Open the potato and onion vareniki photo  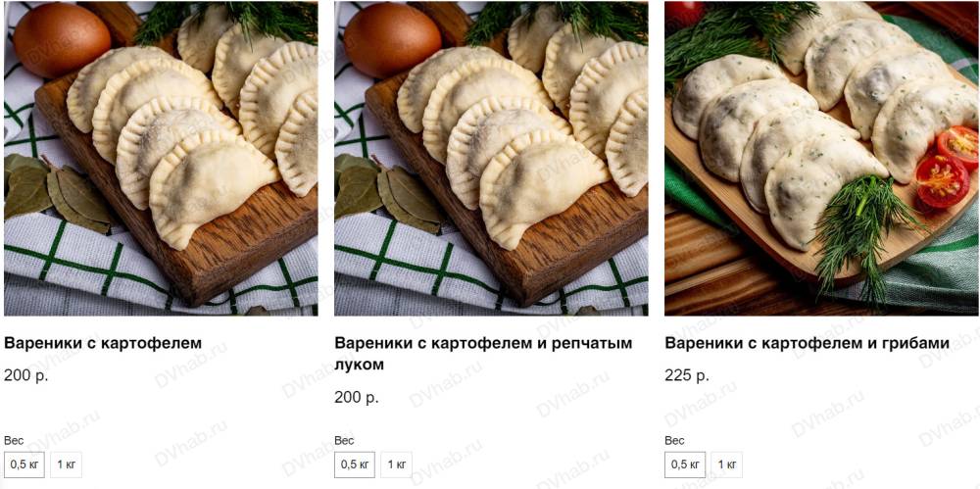click(491, 158)
